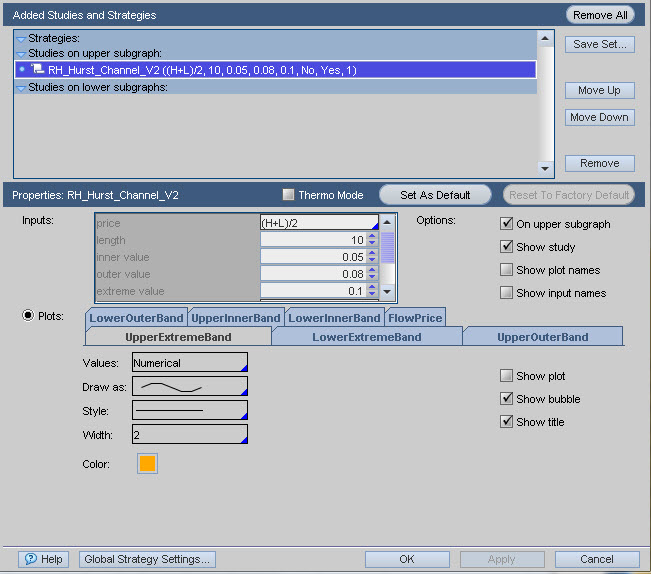This screenshot has height=574, width=651.
Task: Click Reset To Factory Default button
Action: 569,195
